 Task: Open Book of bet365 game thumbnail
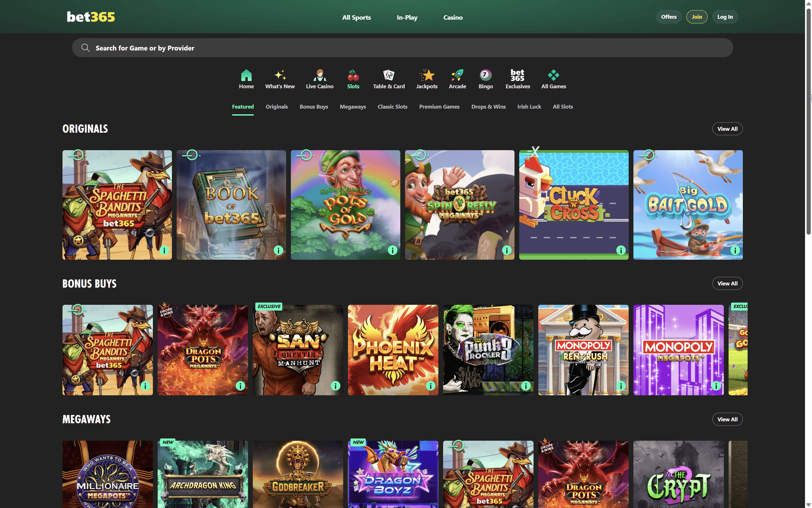(231, 205)
